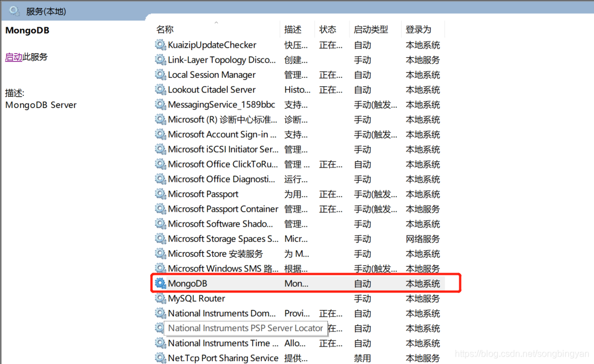Click the 启动 link to start MongoDB

pos(14,57)
